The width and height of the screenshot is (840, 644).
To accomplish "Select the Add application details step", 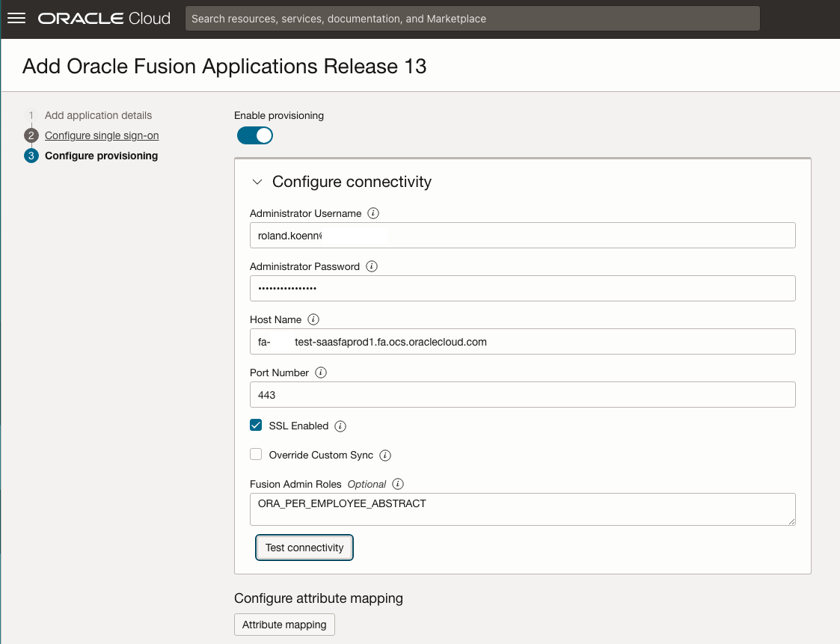I will (98, 115).
